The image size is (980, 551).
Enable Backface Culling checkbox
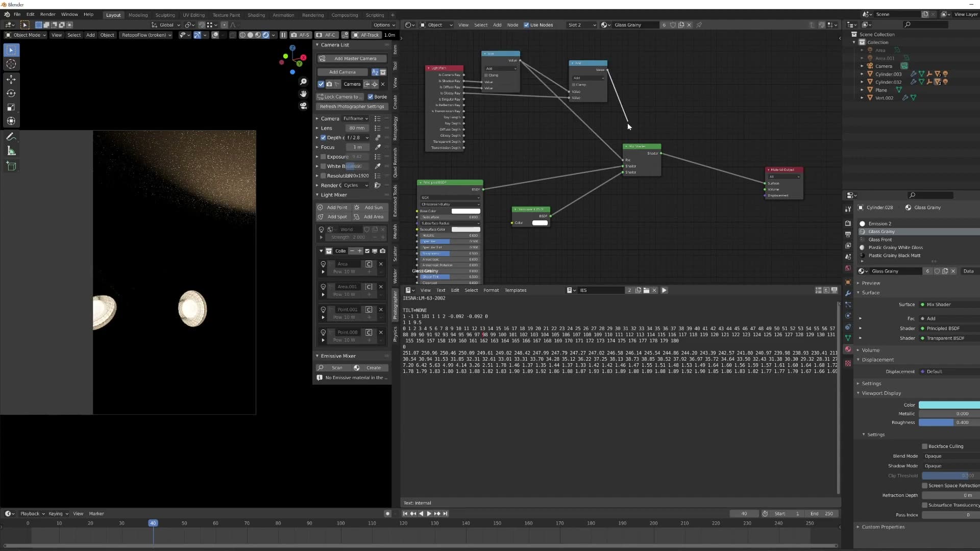click(924, 446)
